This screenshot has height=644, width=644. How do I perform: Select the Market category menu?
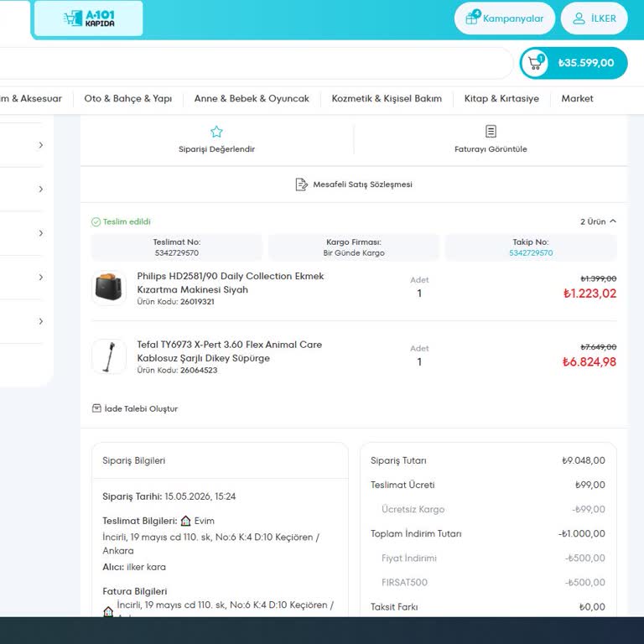577,99
